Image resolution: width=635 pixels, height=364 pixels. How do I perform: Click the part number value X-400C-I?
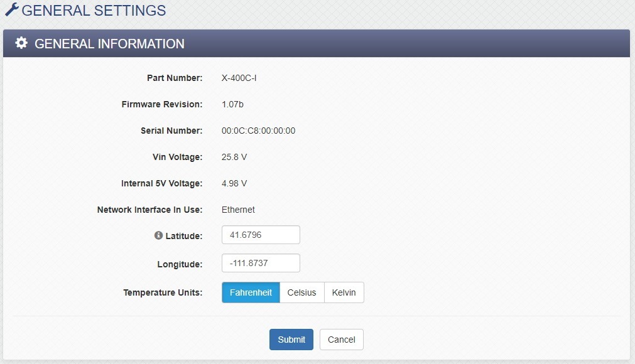click(239, 78)
